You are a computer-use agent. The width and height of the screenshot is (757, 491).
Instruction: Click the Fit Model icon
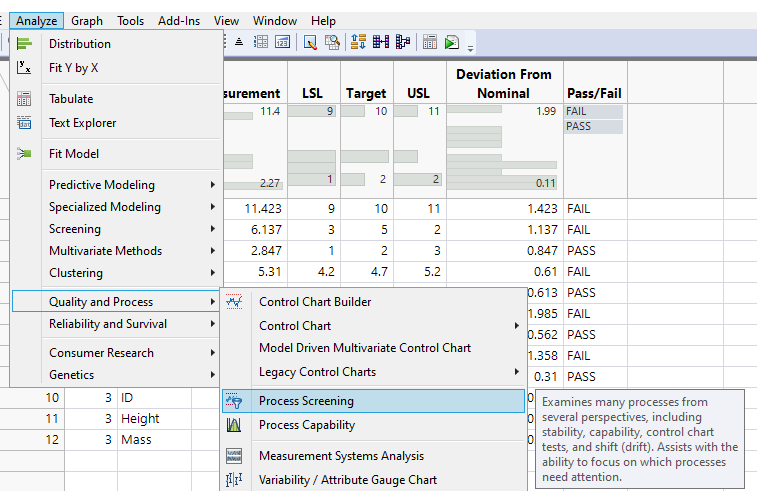click(25, 154)
